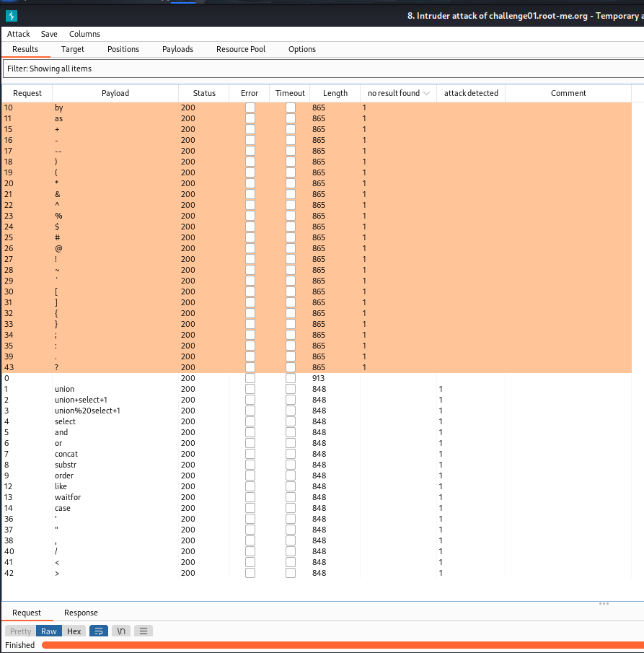
Task: Select the Request tab in bottom panel
Action: click(x=27, y=613)
